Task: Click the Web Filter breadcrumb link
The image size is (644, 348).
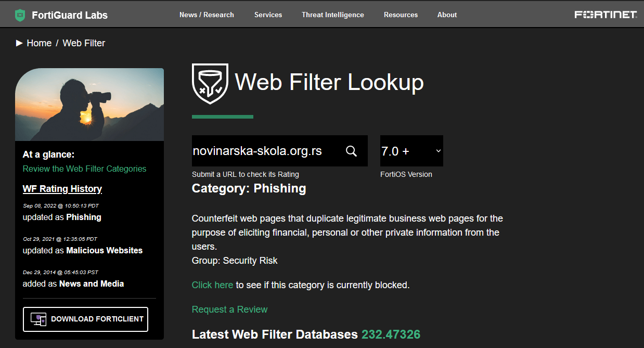Action: [84, 43]
